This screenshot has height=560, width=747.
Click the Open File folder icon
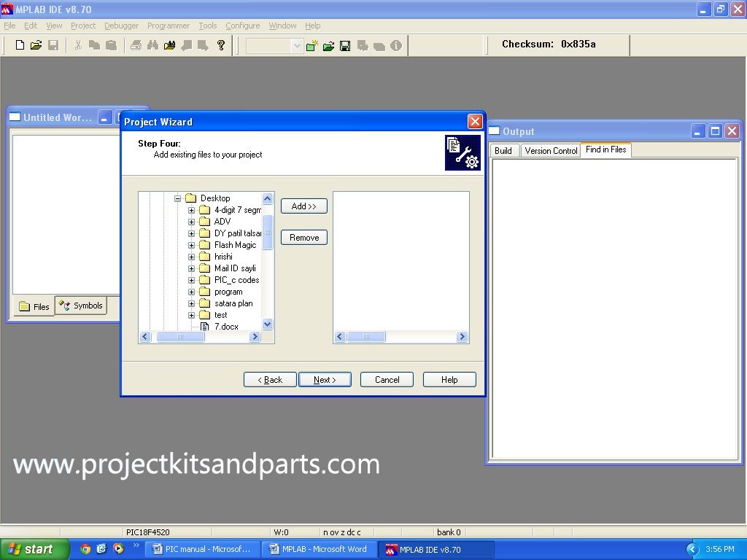point(36,45)
